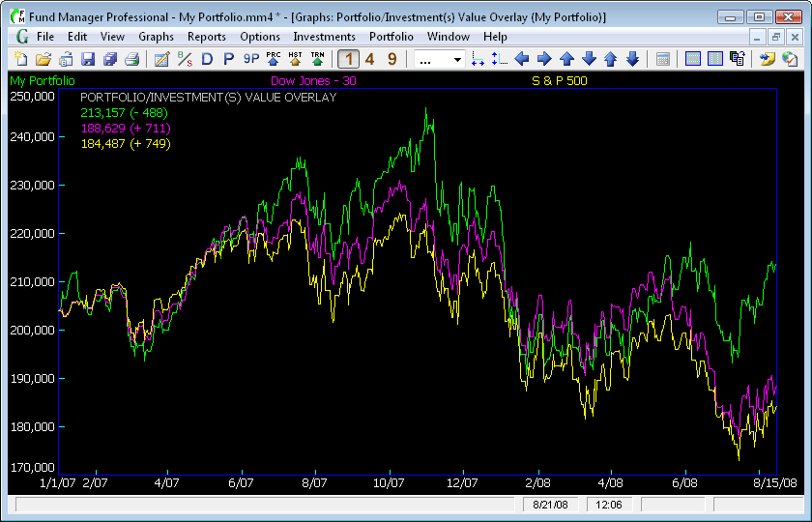This screenshot has width=812, height=522.
Task: Open the File menu
Action: [45, 37]
